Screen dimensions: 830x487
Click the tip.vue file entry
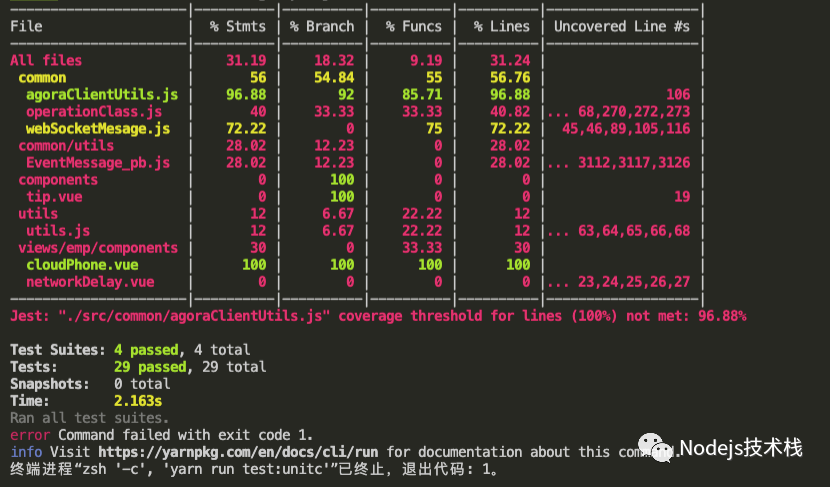tap(54, 197)
